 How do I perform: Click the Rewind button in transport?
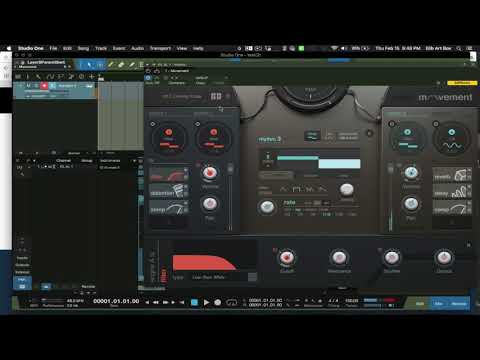(156, 302)
